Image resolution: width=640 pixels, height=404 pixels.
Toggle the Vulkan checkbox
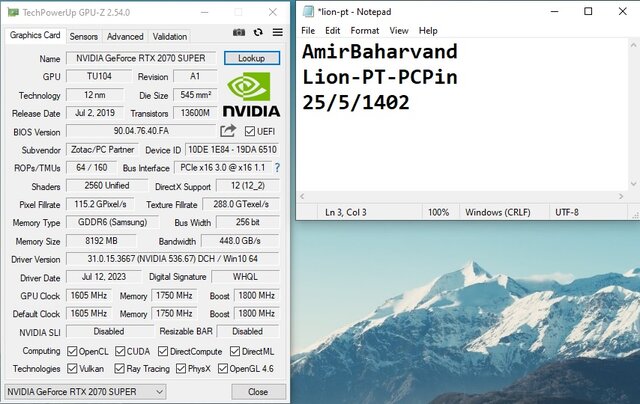(72, 368)
